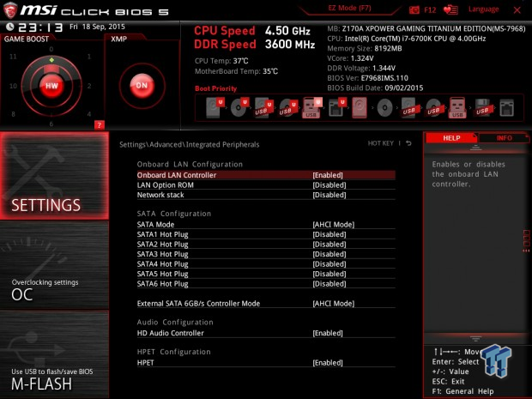
Task: Toggle the Game Boost HW knob
Action: pyautogui.click(x=51, y=86)
